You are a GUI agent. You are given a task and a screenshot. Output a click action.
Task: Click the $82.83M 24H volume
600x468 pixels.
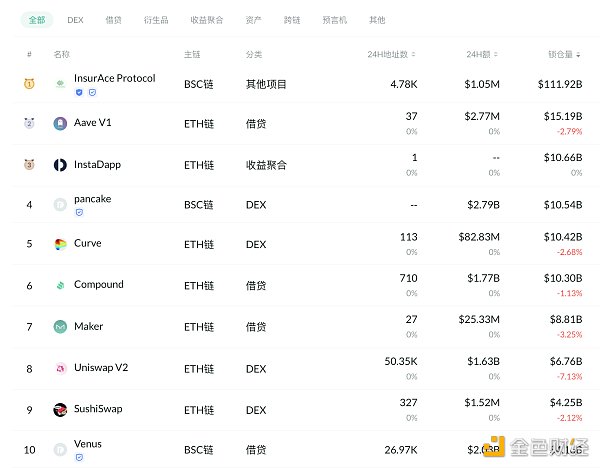[x=479, y=237]
